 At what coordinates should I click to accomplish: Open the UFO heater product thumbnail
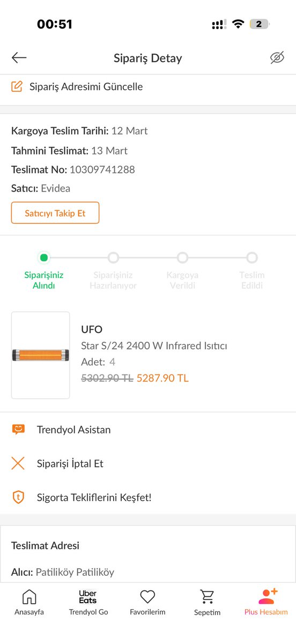tap(41, 355)
